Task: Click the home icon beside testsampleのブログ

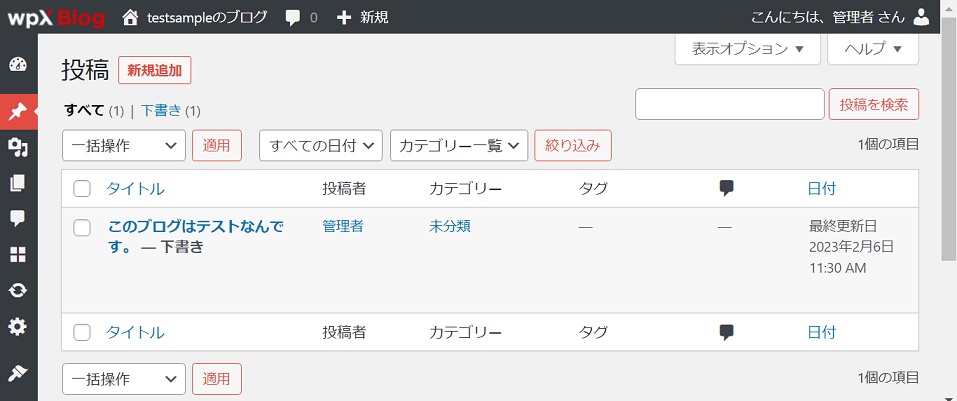Action: [x=130, y=17]
